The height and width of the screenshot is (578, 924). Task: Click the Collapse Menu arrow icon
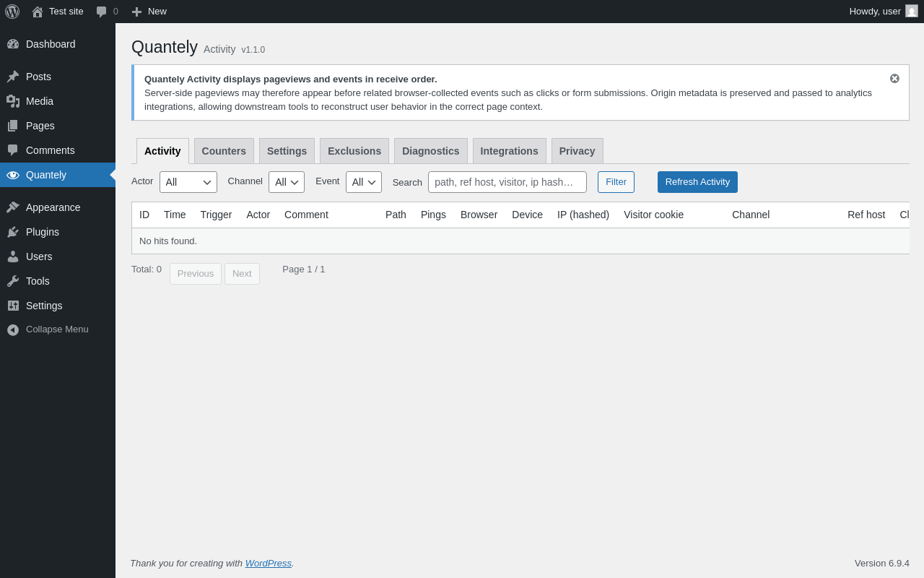[13, 329]
